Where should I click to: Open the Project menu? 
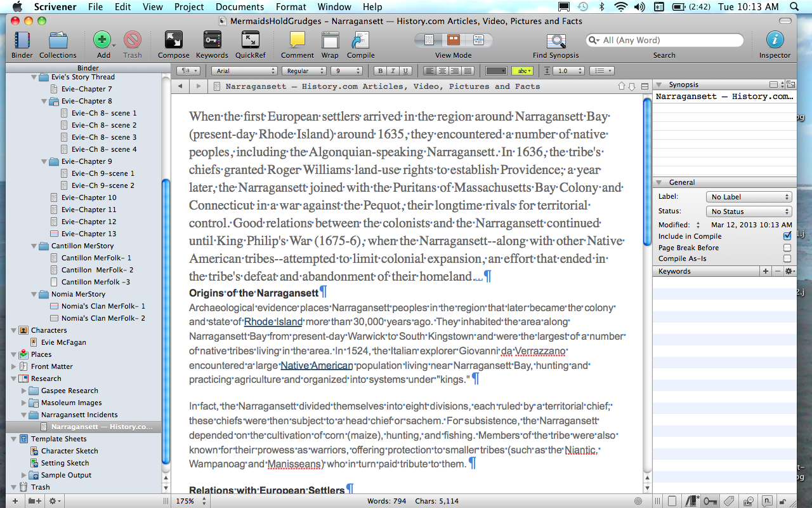click(x=189, y=7)
